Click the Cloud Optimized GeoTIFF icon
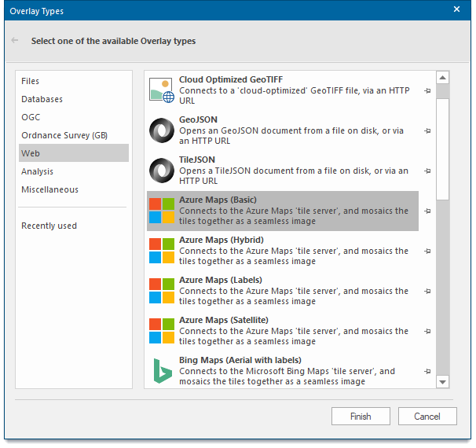The width and height of the screenshot is (476, 448). [x=162, y=90]
